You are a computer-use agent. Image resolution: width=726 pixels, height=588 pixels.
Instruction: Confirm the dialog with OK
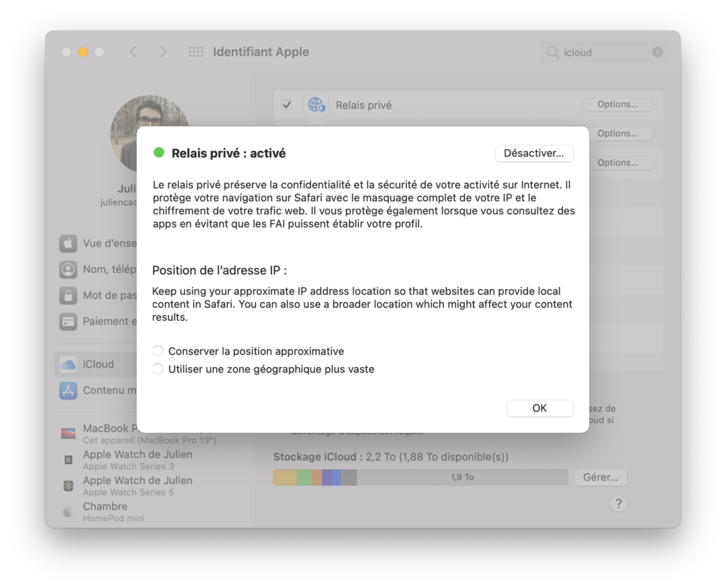540,408
